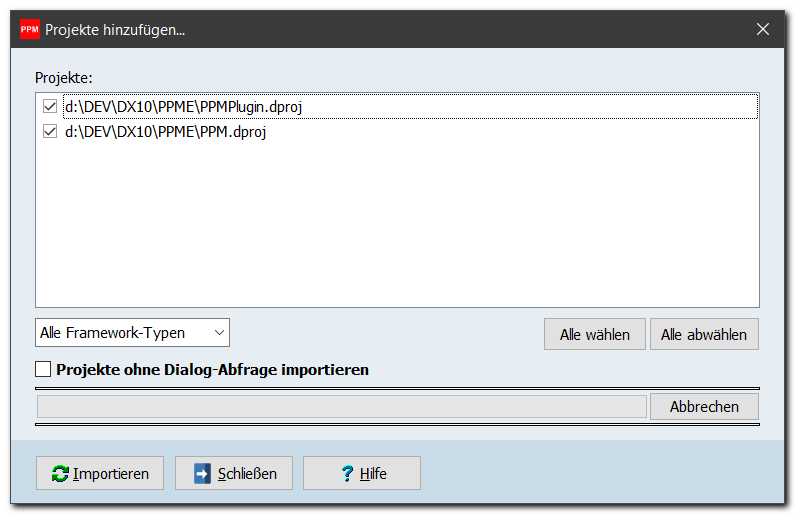
Task: Uncheck the PPMPlugin.dproj checkbox
Action: [x=50, y=105]
